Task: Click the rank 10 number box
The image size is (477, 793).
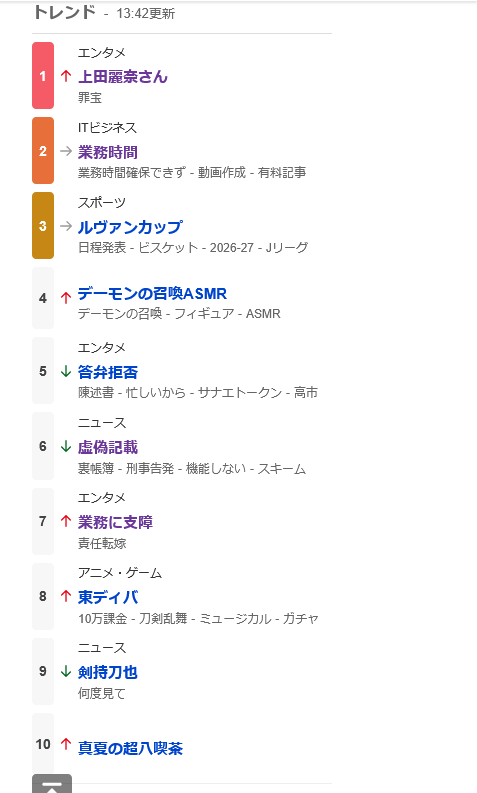Action: click(x=43, y=744)
